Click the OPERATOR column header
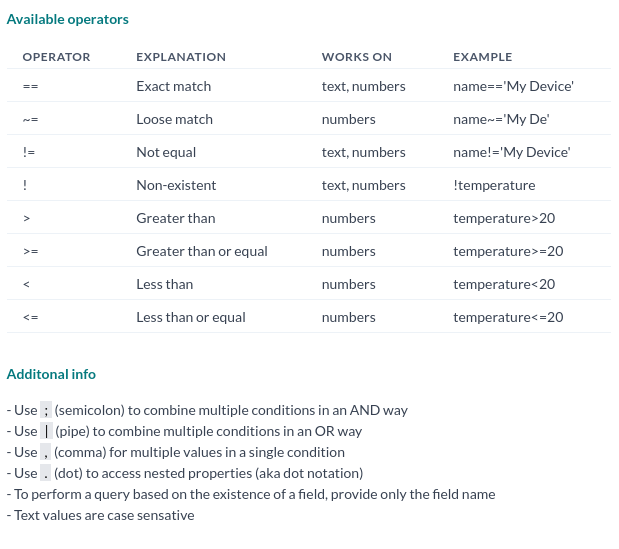619x549 pixels. (56, 57)
